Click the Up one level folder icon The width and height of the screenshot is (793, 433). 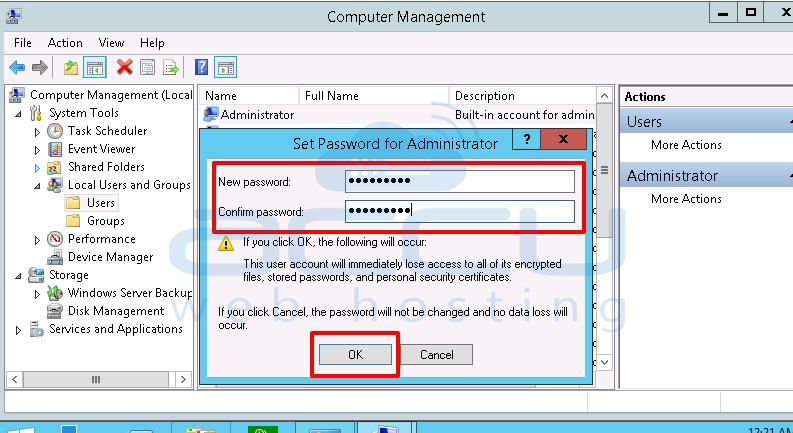click(x=71, y=67)
